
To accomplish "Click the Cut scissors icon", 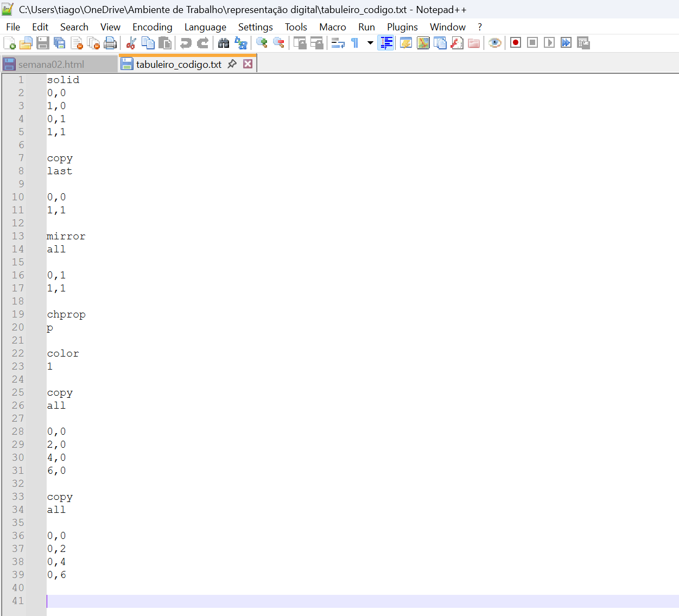I will click(x=131, y=43).
